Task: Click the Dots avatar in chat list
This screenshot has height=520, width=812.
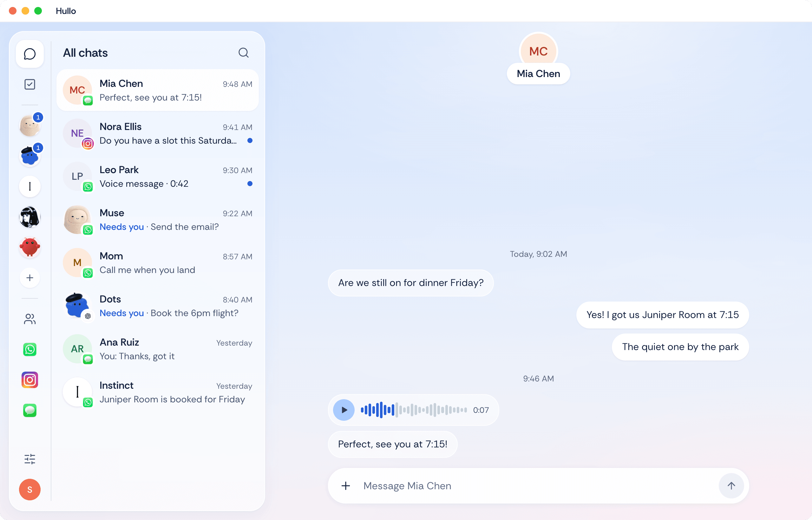Action: tap(77, 306)
